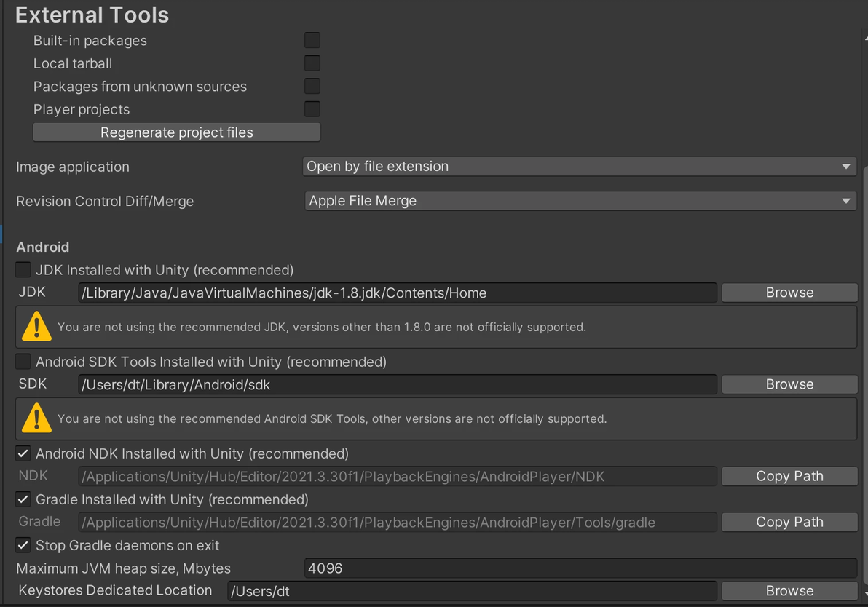Check Packages from unknown sources
868x607 pixels.
[312, 87]
